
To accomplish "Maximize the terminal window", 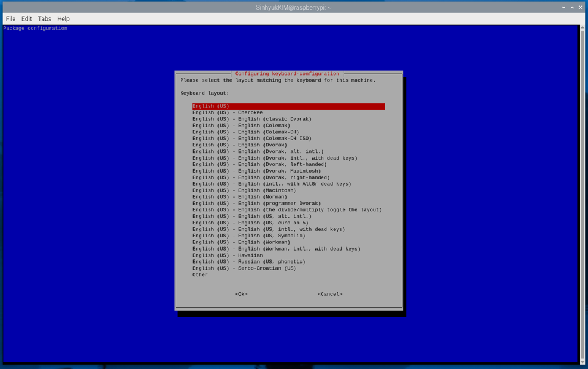I will click(x=572, y=8).
